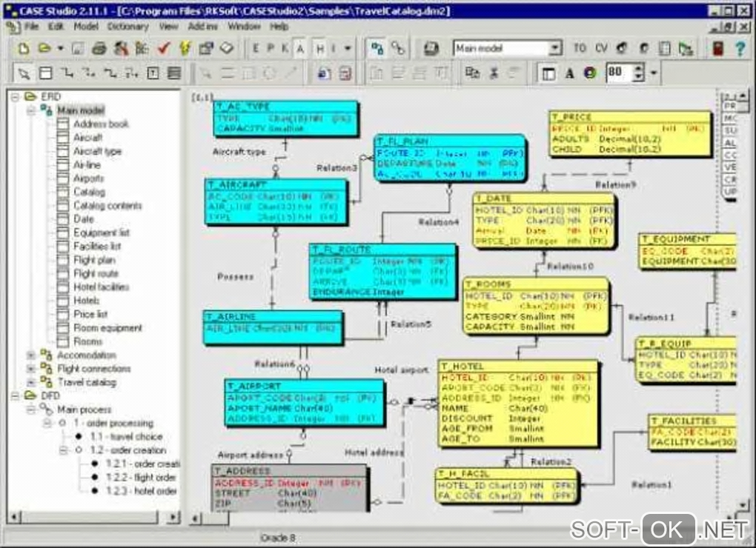Select Flight route in the tree
The image size is (756, 548).
[96, 273]
